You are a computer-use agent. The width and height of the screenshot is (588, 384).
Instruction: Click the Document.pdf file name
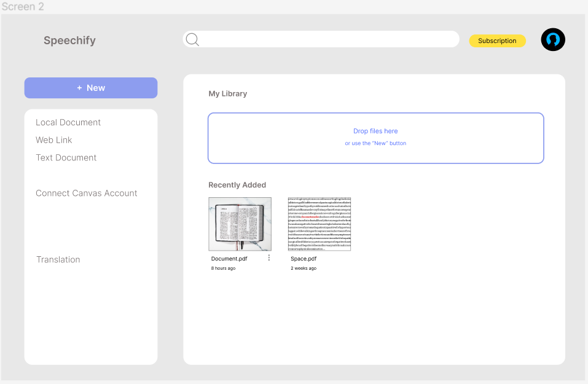point(229,259)
